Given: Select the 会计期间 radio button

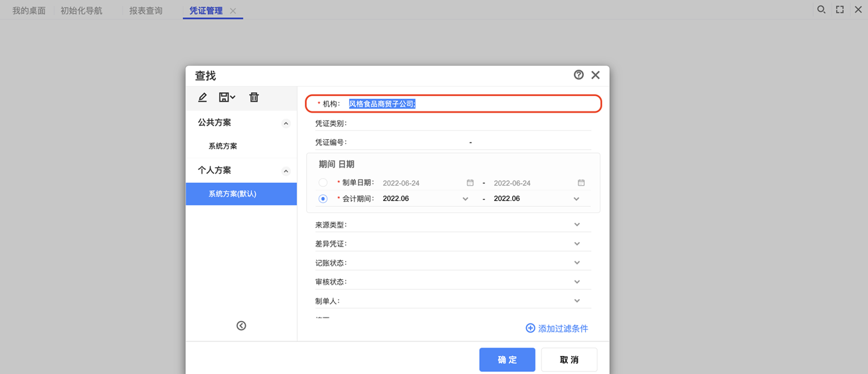Looking at the screenshot, I should (323, 199).
